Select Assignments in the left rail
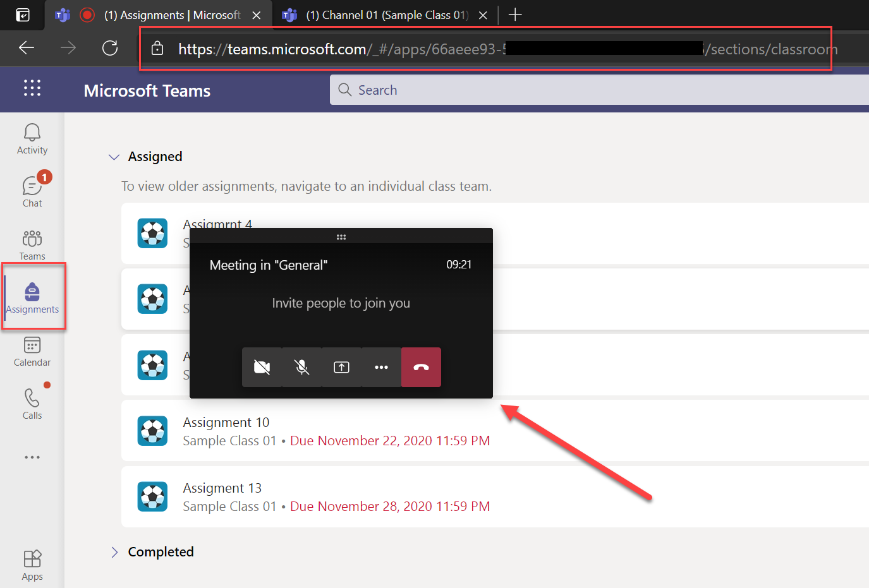This screenshot has width=869, height=588. 32,298
